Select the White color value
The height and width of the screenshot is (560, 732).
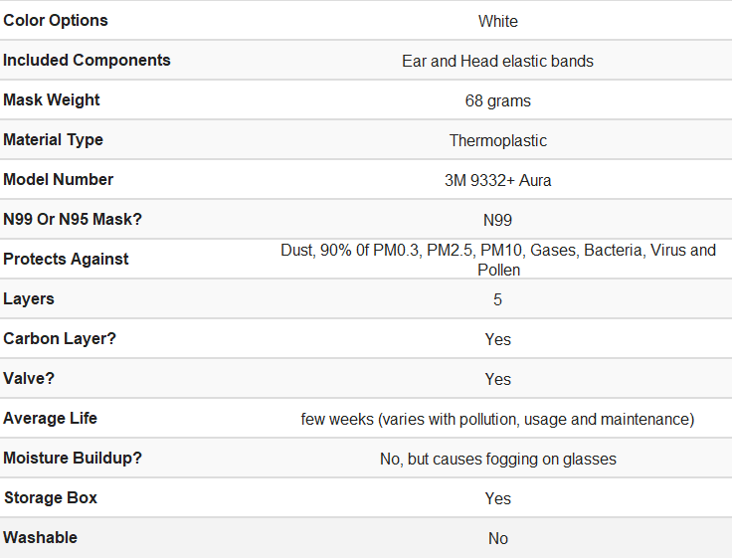point(497,22)
